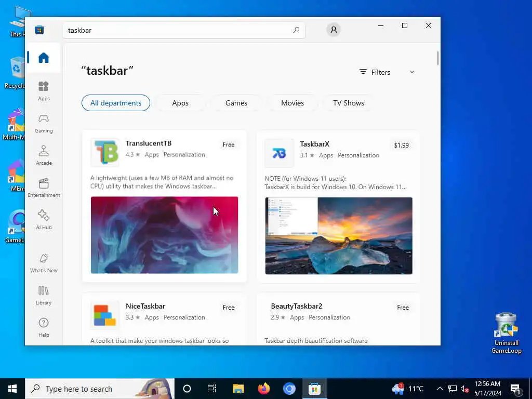This screenshot has height=399, width=532.
Task: Open What's New in sidebar
Action: (x=44, y=263)
